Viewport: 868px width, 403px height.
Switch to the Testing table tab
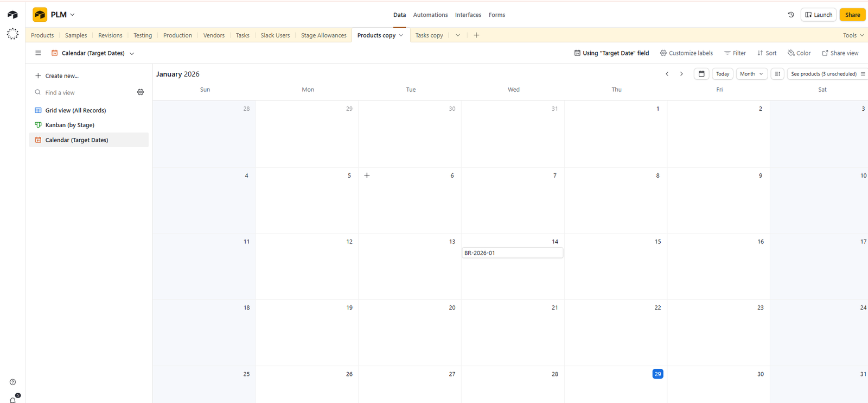(143, 35)
